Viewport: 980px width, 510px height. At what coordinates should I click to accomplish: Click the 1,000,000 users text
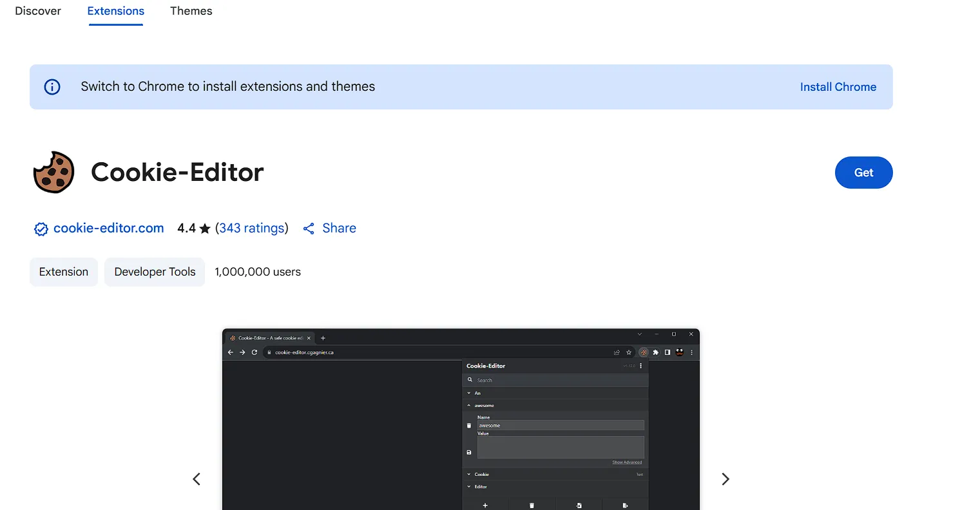coord(258,272)
